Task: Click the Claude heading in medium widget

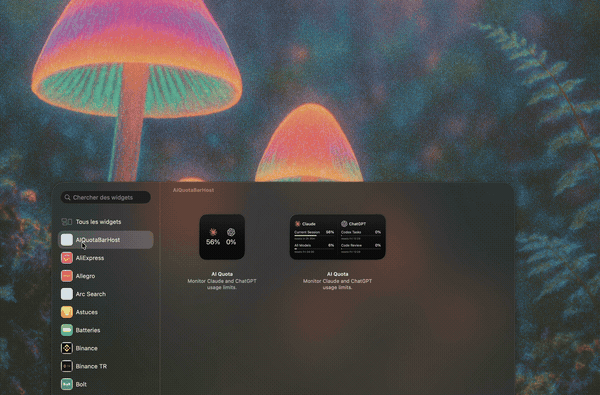Action: [x=309, y=224]
